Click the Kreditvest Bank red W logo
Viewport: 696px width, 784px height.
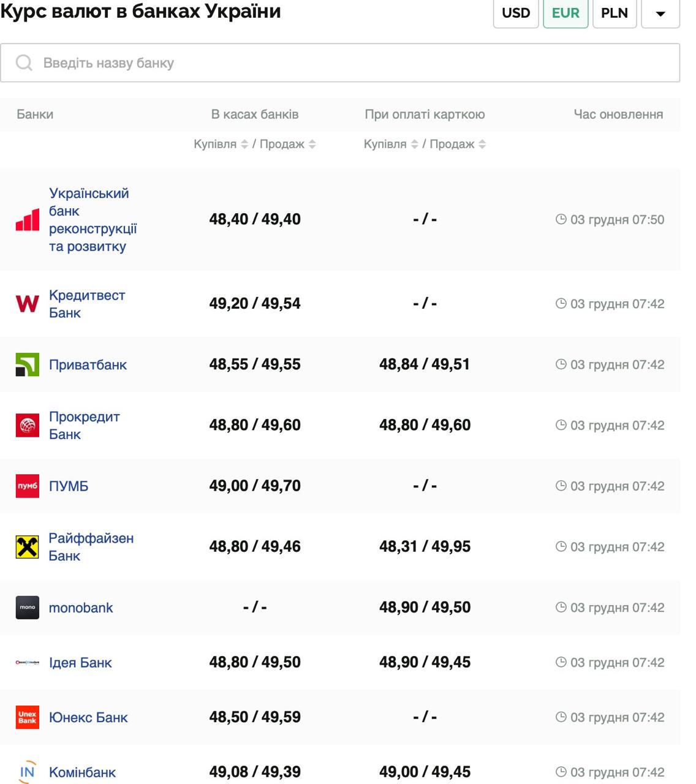(x=27, y=304)
